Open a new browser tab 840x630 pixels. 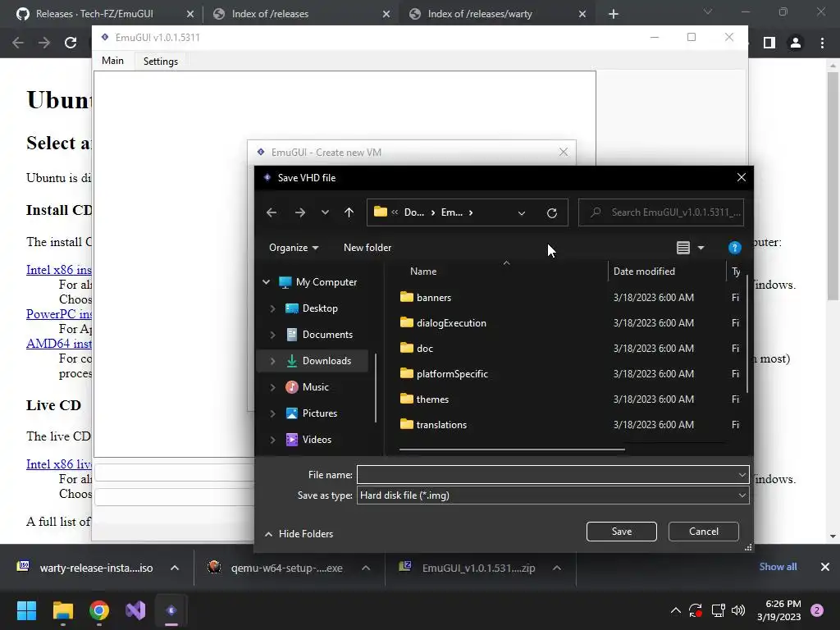coord(614,14)
